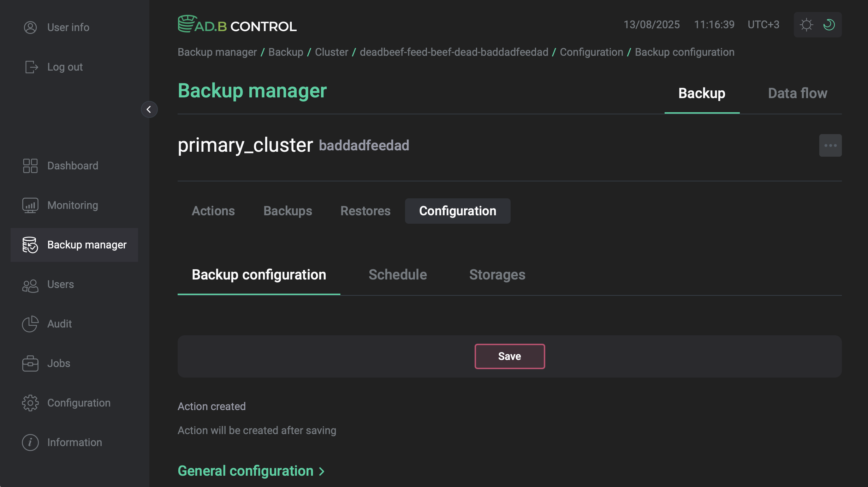This screenshot has height=487, width=868.
Task: Open the Audit section
Action: click(59, 324)
